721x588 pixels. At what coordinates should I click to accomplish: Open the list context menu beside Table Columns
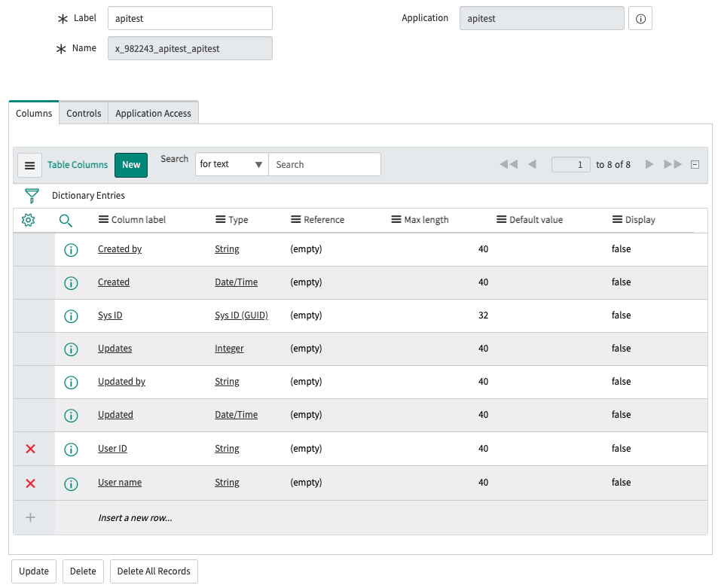tap(29, 165)
